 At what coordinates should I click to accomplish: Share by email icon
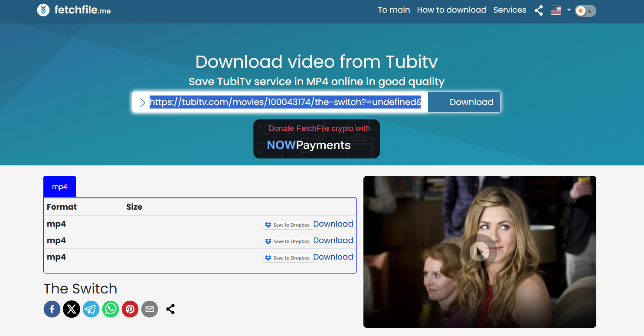[150, 309]
